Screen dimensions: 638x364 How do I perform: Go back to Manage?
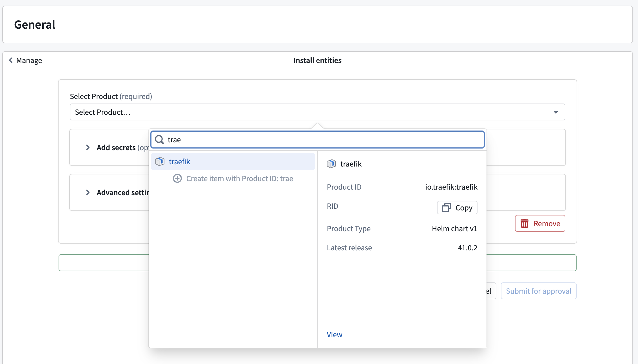25,60
